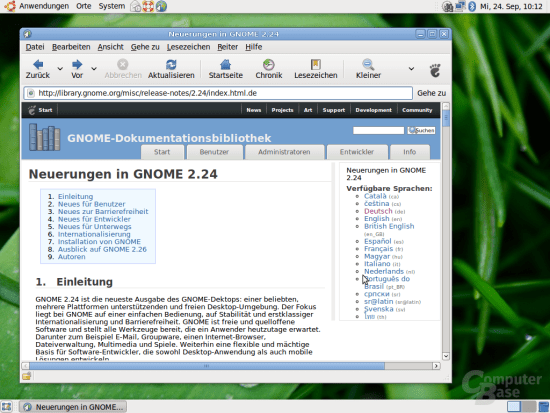Open the Lesezeichen bookmarks toolbar icon
Image resolution: width=550 pixels, height=413 pixels.
(x=316, y=64)
